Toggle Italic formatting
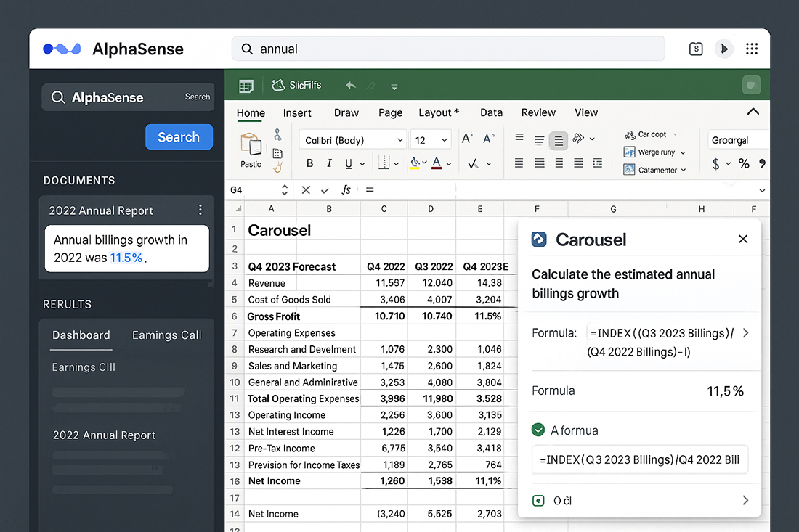Image resolution: width=799 pixels, height=532 pixels. click(x=329, y=163)
